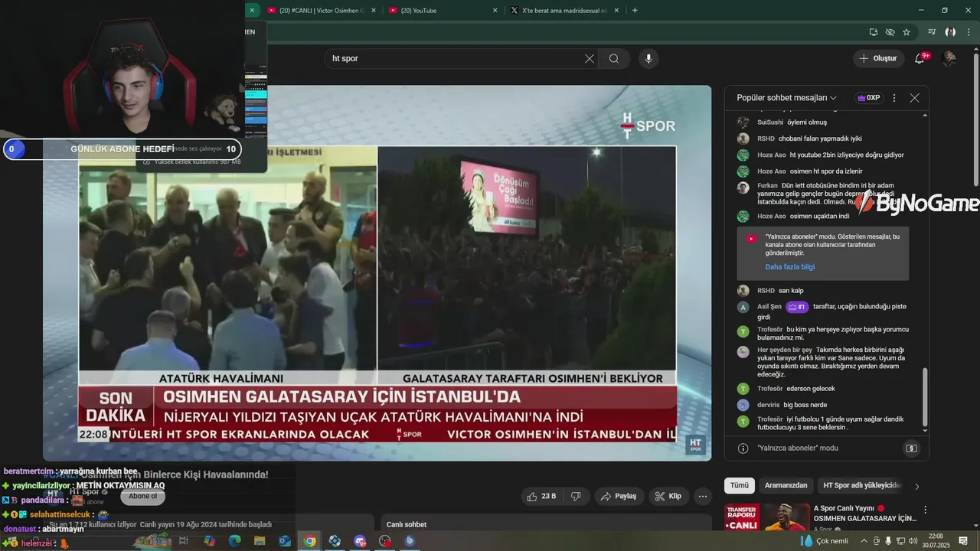Open Chrome media control icon
This screenshot has width=980, height=551.
(932, 32)
